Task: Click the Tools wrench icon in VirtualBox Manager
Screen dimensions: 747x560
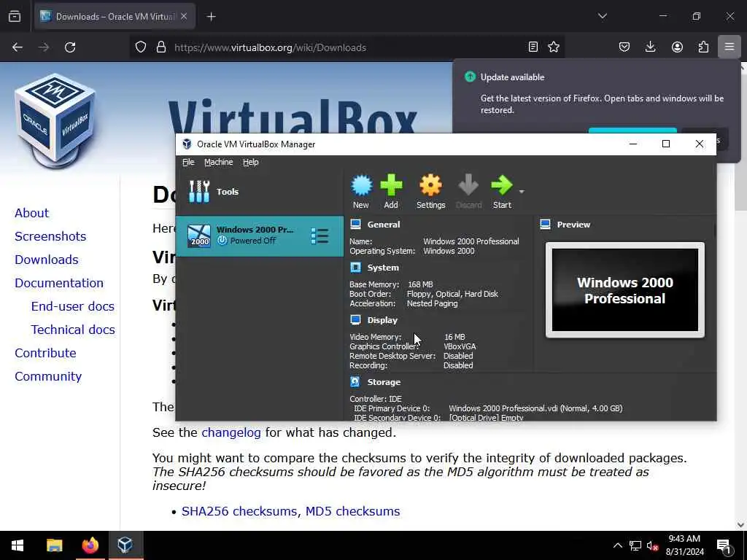Action: pos(199,192)
